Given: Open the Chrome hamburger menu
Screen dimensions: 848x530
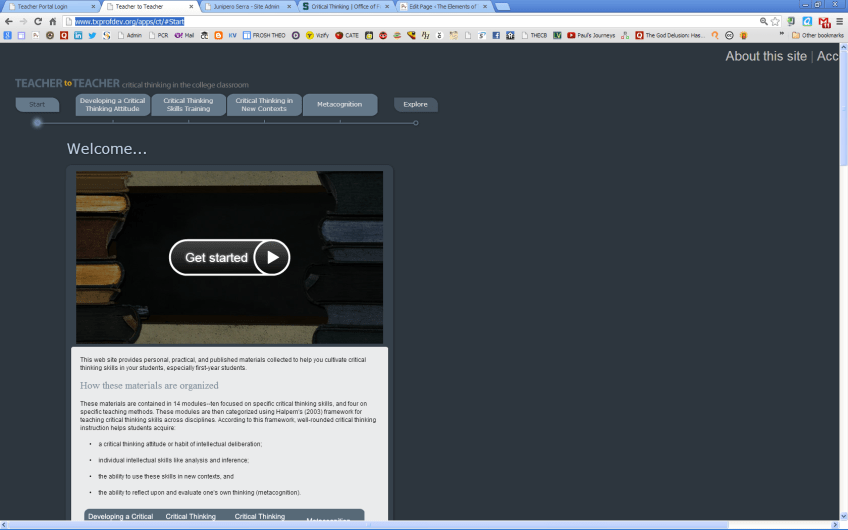Looking at the screenshot, I should [x=839, y=21].
